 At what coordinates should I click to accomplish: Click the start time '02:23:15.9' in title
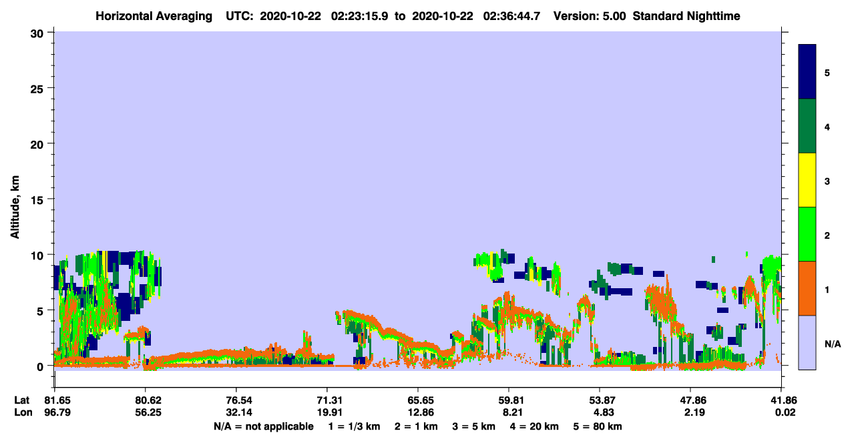(x=359, y=16)
